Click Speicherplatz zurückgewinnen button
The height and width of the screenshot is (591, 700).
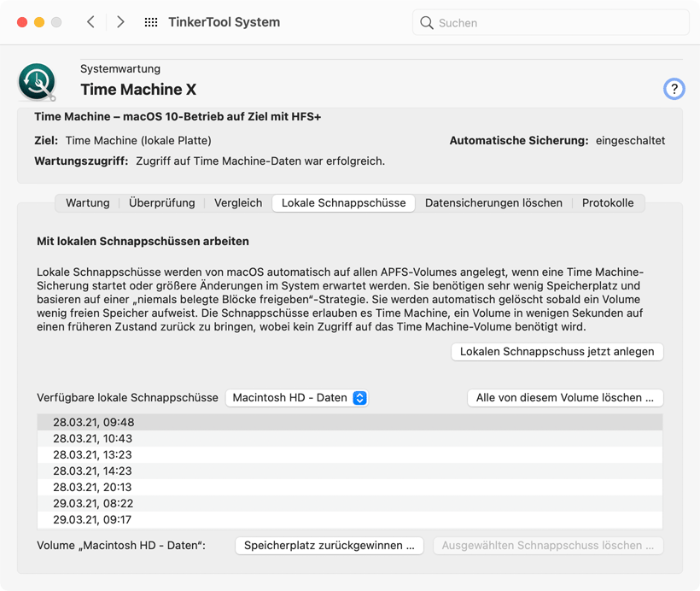pos(329,546)
